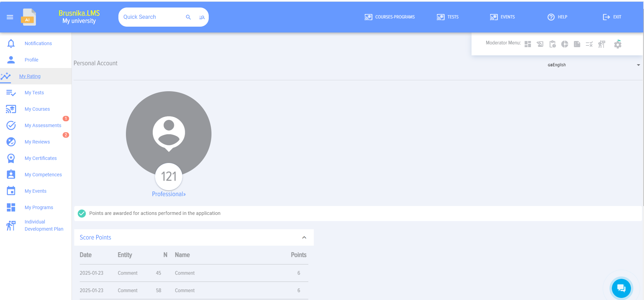
Task: Open COURSES-PROGRAMS in the top menu
Action: tap(390, 17)
